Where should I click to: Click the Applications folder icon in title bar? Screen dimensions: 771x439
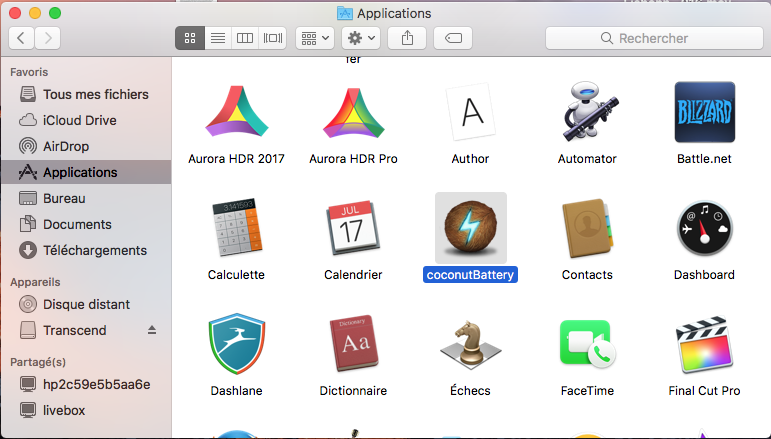click(345, 13)
